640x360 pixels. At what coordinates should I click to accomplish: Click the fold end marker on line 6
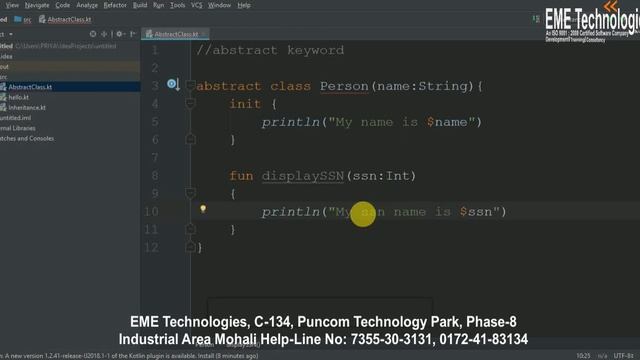[x=190, y=140]
